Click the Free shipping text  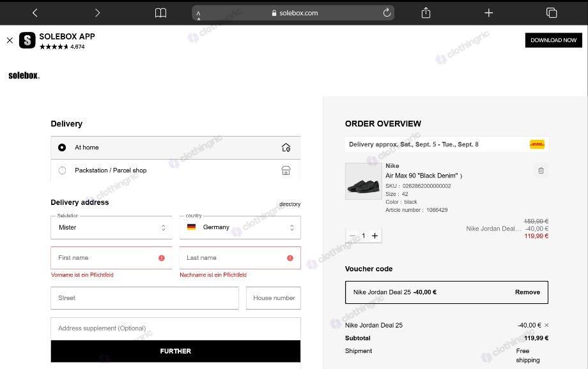[x=528, y=356]
